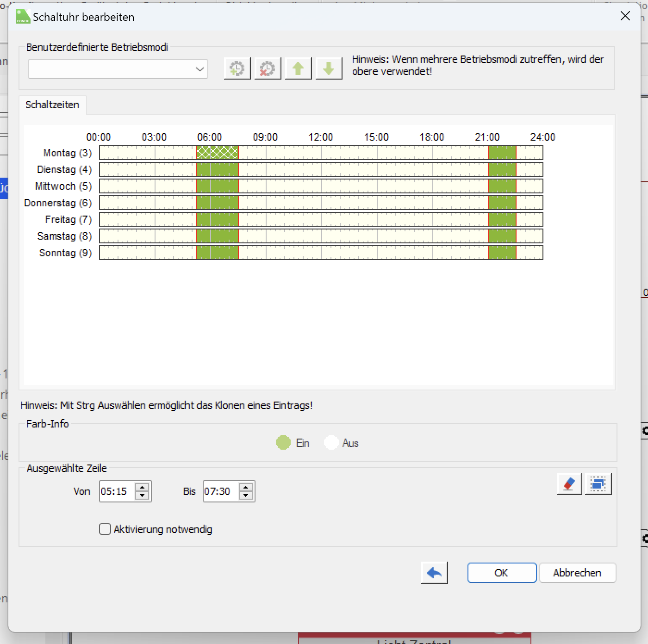Confirm with the OK button
The height and width of the screenshot is (644, 648).
point(502,573)
